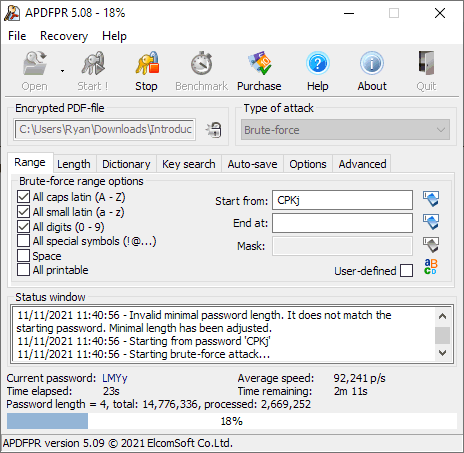The width and height of the screenshot is (464, 453).
Task: Switch to the Key search tab
Action: pyautogui.click(x=189, y=164)
